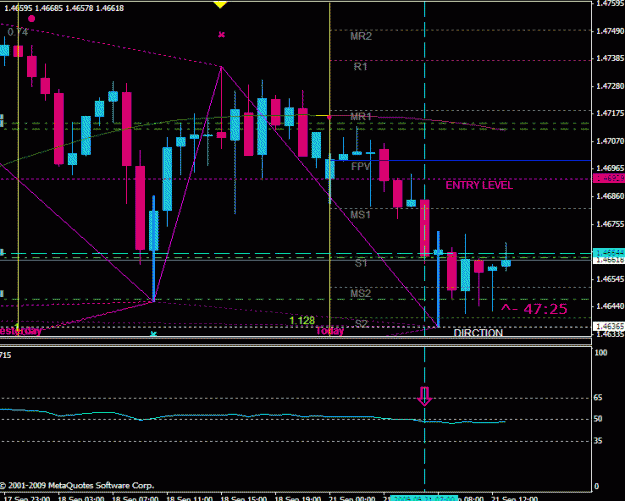Image resolution: width=625 pixels, height=501 pixels.
Task: Click the yellow triangle marker at the chart's top edge
Action: coord(220,4)
